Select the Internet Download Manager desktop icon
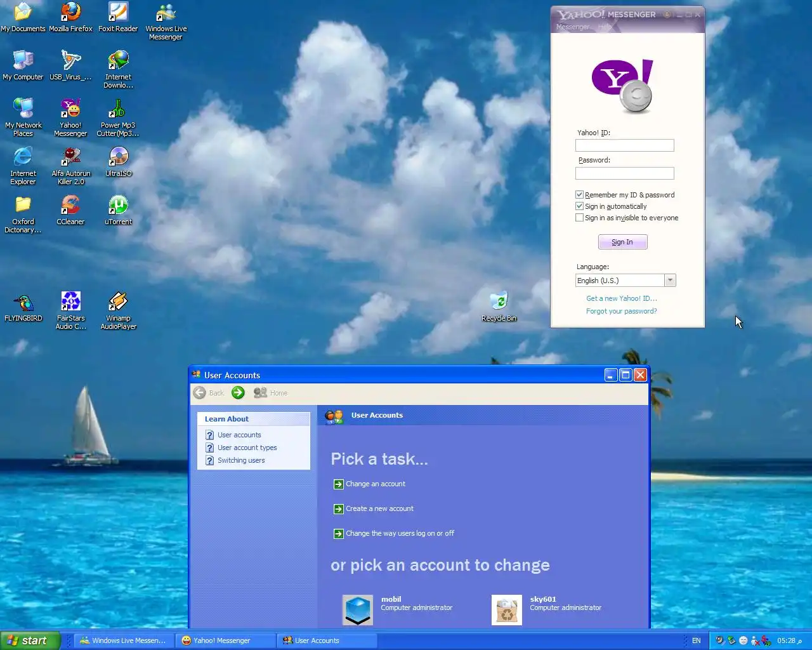 pos(118,69)
